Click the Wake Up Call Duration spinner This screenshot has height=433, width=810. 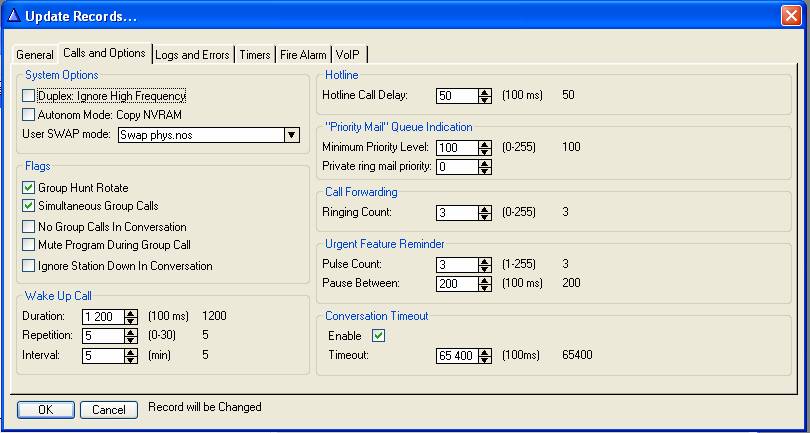(131, 316)
